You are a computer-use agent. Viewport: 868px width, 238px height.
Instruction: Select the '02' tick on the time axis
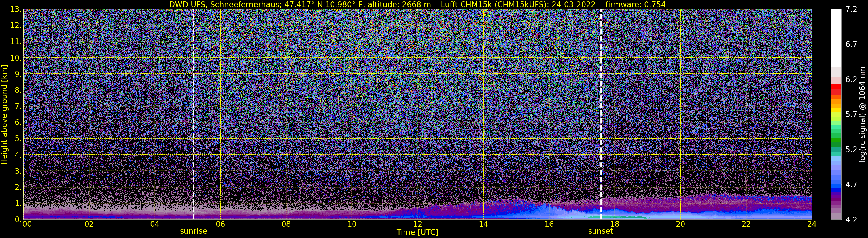pos(89,224)
